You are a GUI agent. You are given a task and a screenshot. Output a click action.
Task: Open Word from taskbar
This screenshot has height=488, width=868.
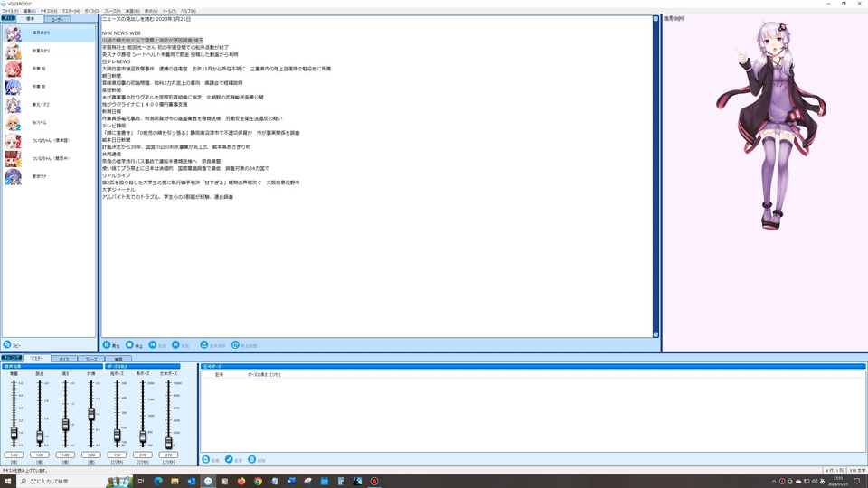tap(291, 482)
